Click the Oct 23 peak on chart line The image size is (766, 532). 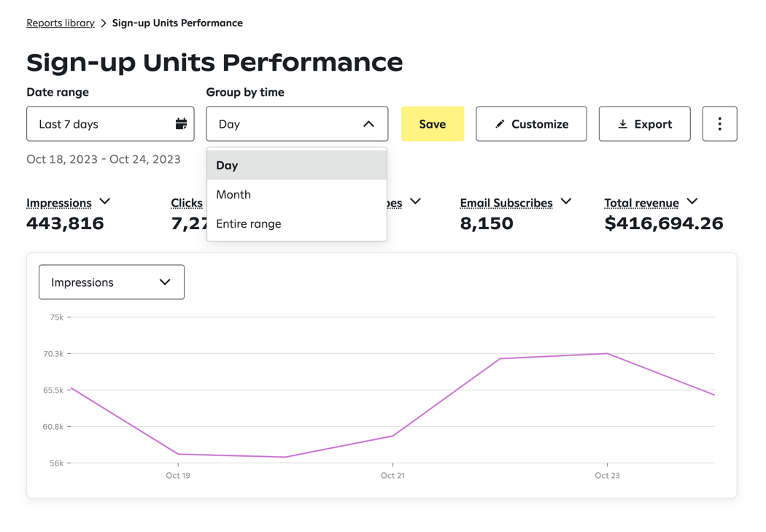tap(607, 354)
